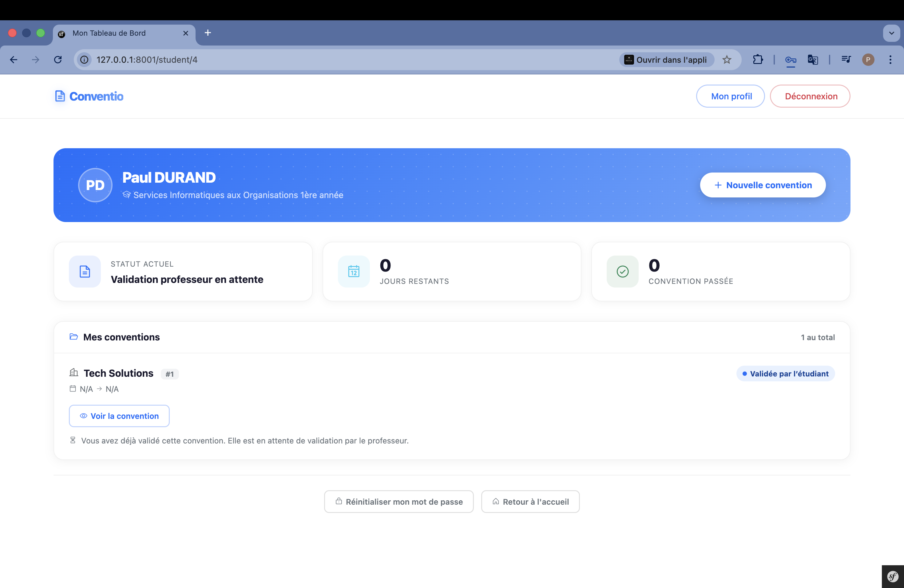Image resolution: width=904 pixels, height=588 pixels.
Task: Click the Google Translate icon in the toolbar
Action: tap(813, 60)
